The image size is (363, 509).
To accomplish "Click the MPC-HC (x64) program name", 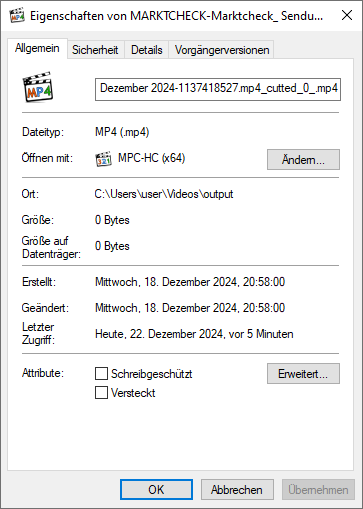I will 152,158.
